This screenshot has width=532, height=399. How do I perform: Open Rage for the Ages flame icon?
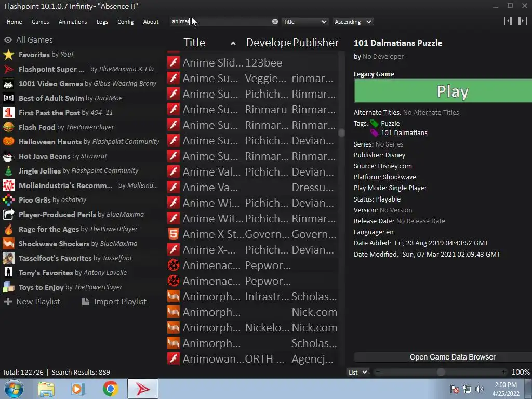[8, 229]
